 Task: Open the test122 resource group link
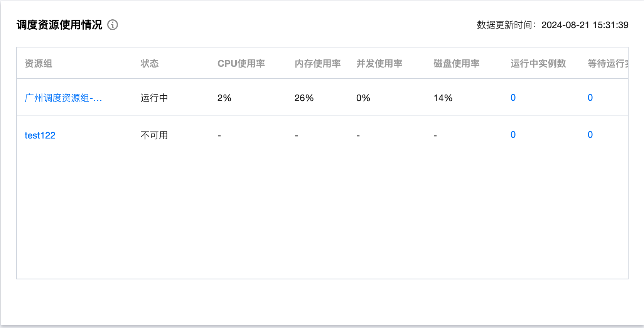pos(40,135)
